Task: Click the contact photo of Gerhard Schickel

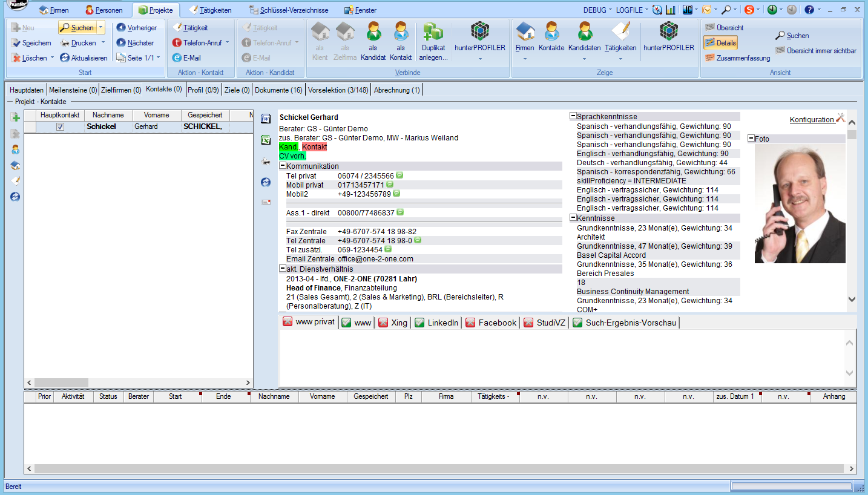Action: click(800, 203)
